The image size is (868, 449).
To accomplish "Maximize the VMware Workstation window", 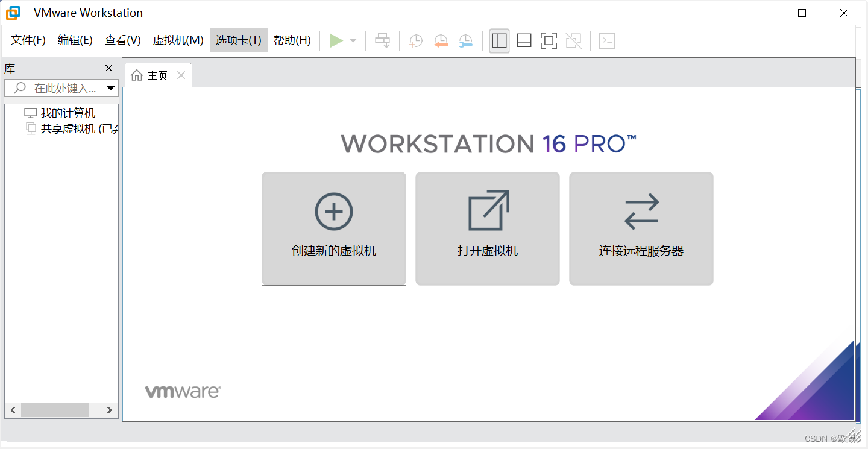I will (802, 13).
